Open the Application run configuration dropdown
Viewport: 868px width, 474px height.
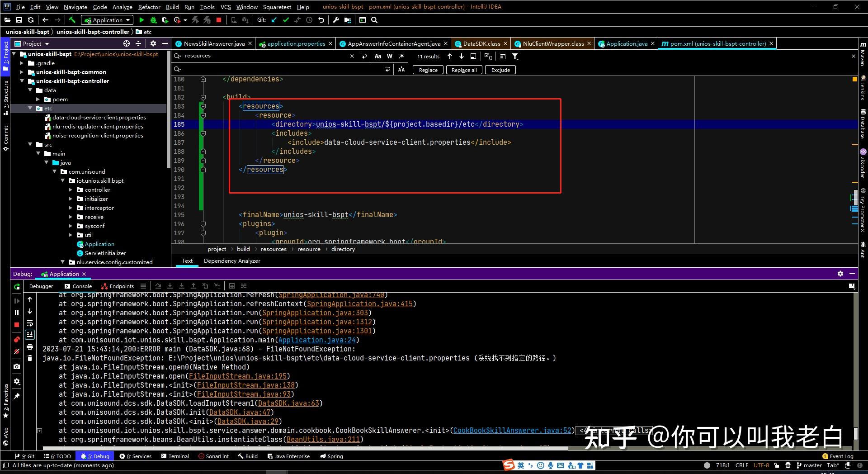click(107, 20)
